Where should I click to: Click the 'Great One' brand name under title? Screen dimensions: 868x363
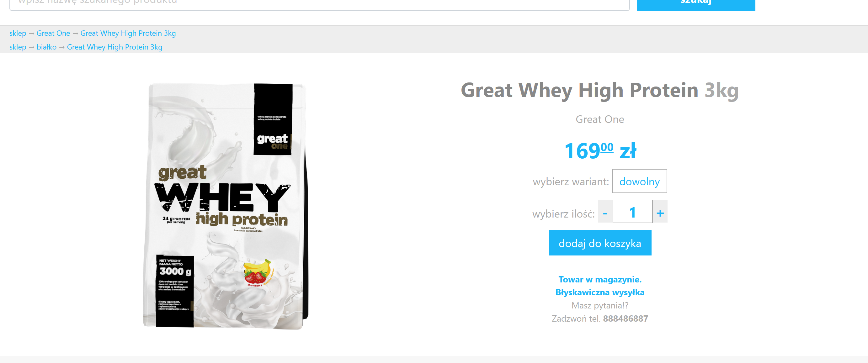pos(600,119)
